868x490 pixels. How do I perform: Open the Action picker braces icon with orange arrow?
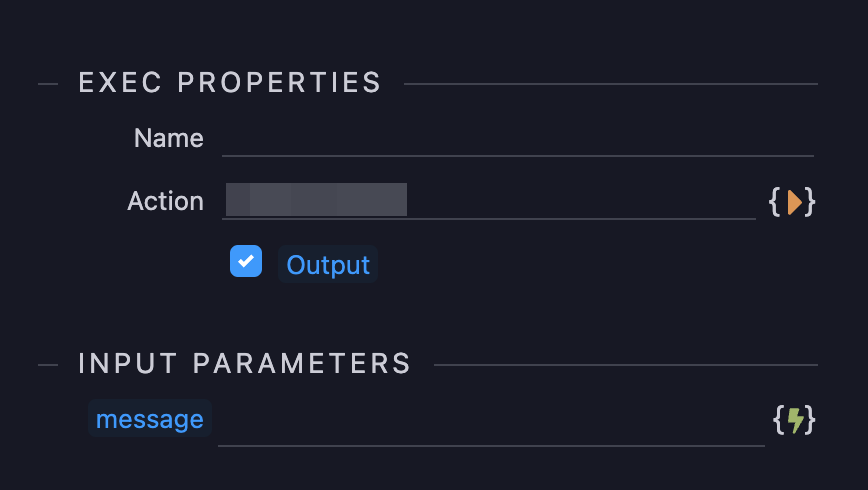coord(792,202)
